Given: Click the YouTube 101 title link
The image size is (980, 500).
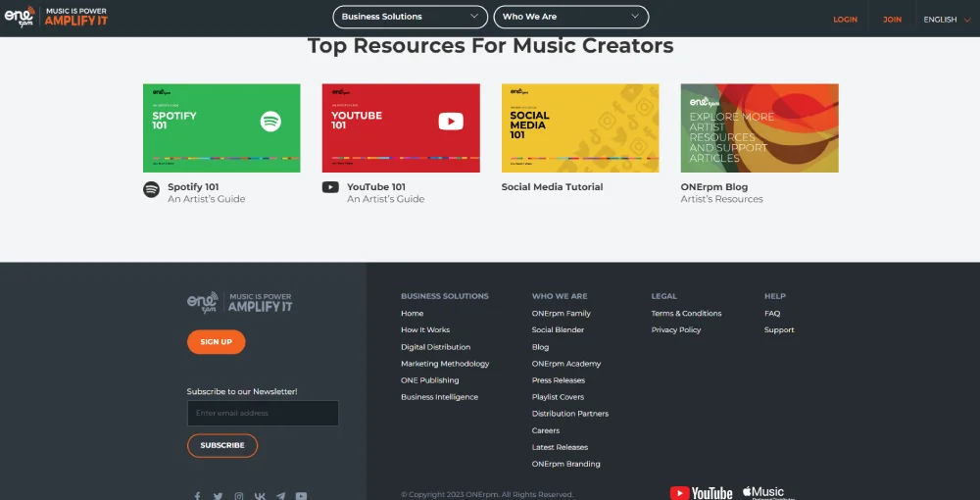Looking at the screenshot, I should [376, 187].
